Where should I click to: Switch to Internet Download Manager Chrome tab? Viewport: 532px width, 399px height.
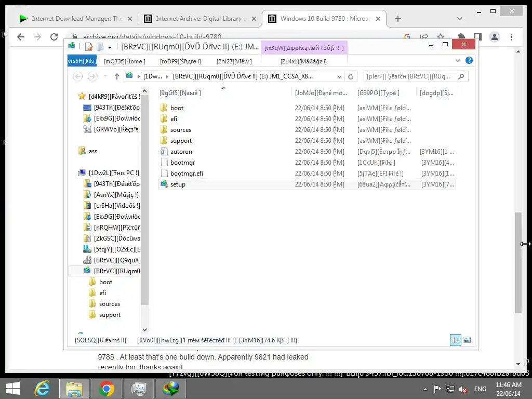click(75, 19)
